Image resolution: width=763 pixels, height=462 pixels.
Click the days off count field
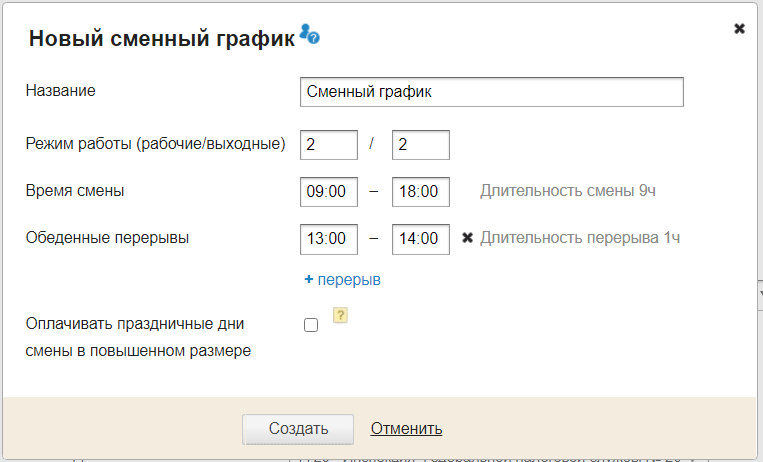[x=421, y=145]
